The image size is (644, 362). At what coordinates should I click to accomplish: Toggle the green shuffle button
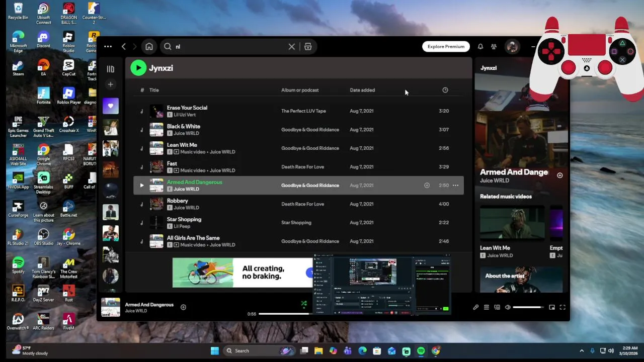[x=303, y=303]
